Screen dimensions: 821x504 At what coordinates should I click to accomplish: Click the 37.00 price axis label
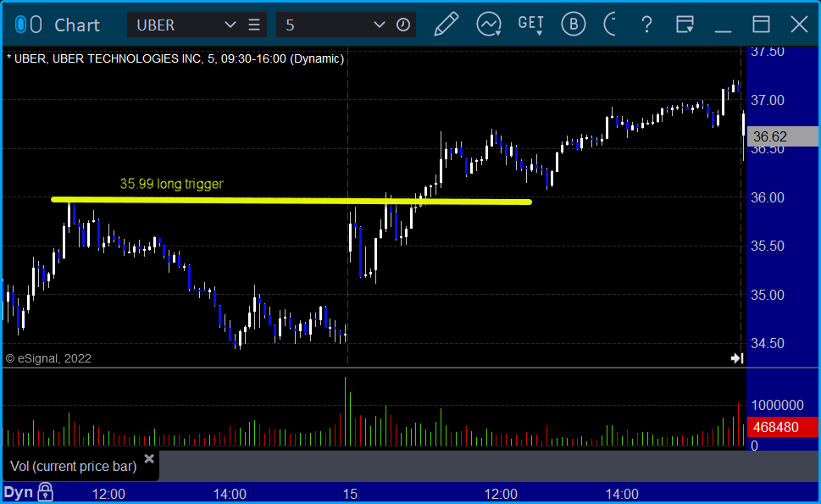coord(768,100)
